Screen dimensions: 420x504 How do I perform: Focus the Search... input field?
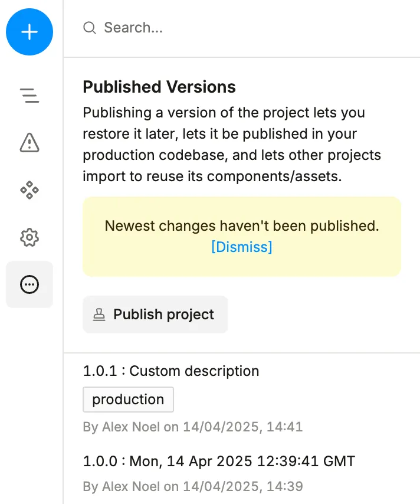click(242, 28)
